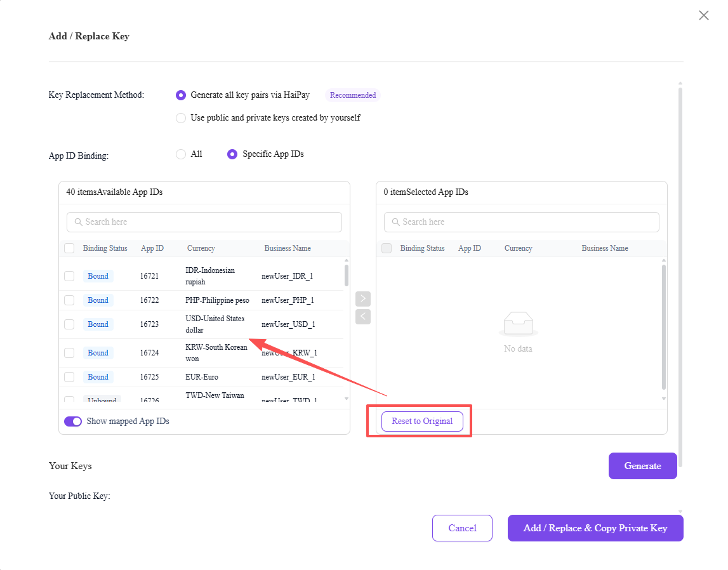728x570 pixels.
Task: Click Business Name header in Selected list
Action: (605, 248)
